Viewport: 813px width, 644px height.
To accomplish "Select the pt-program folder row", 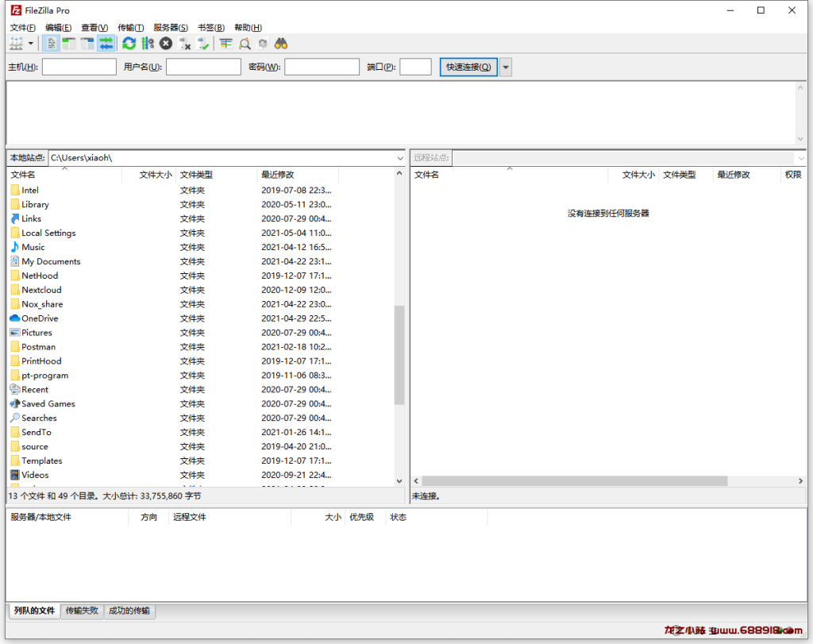I will pyautogui.click(x=201, y=376).
